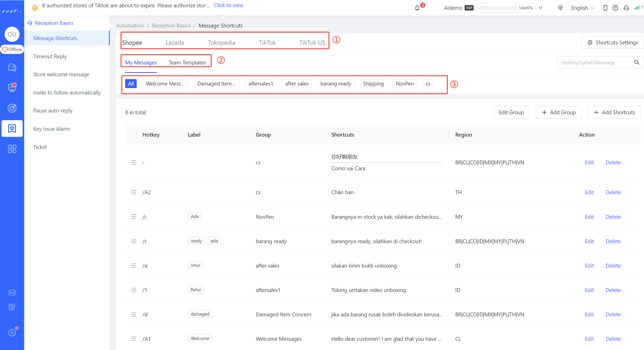Select the starred automation sidebar icon
This screenshot has width=644, height=350.
[x=12, y=128]
